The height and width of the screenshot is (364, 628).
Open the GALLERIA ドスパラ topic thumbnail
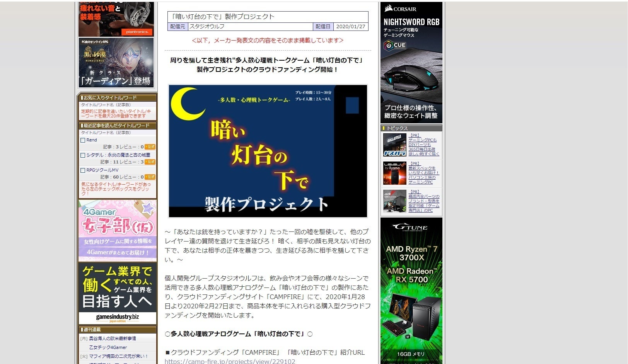(x=394, y=145)
